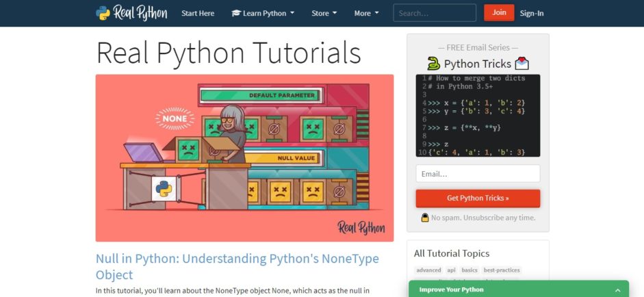Click the red Join button

click(x=499, y=13)
